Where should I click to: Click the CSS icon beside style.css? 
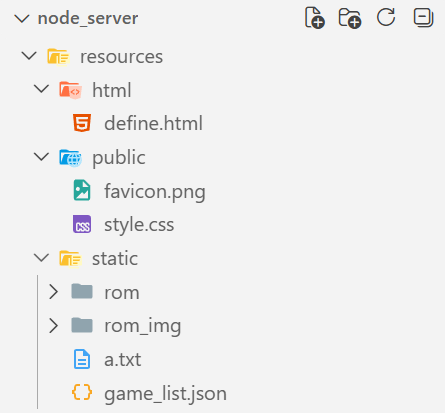[82, 224]
